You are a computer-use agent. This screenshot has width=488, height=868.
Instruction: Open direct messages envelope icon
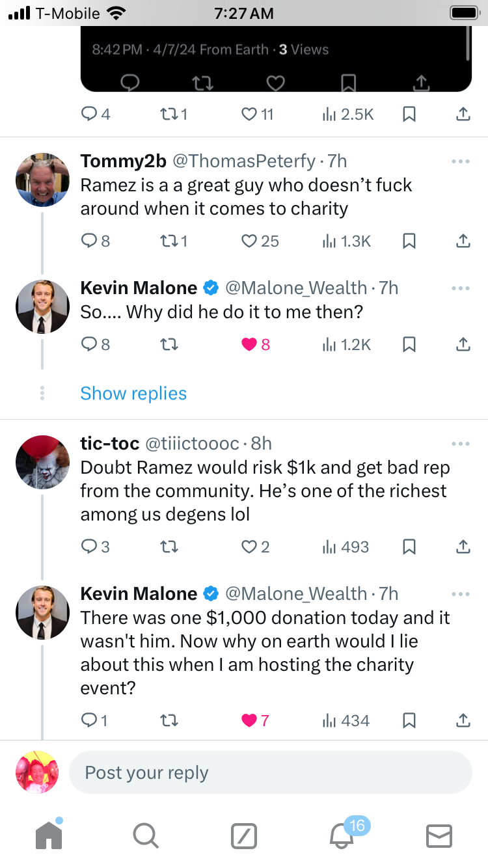(439, 835)
